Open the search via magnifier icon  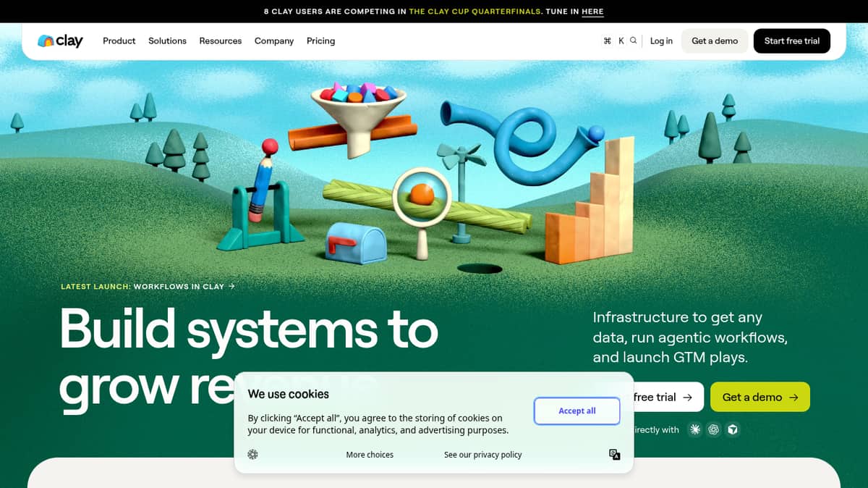[x=634, y=41]
